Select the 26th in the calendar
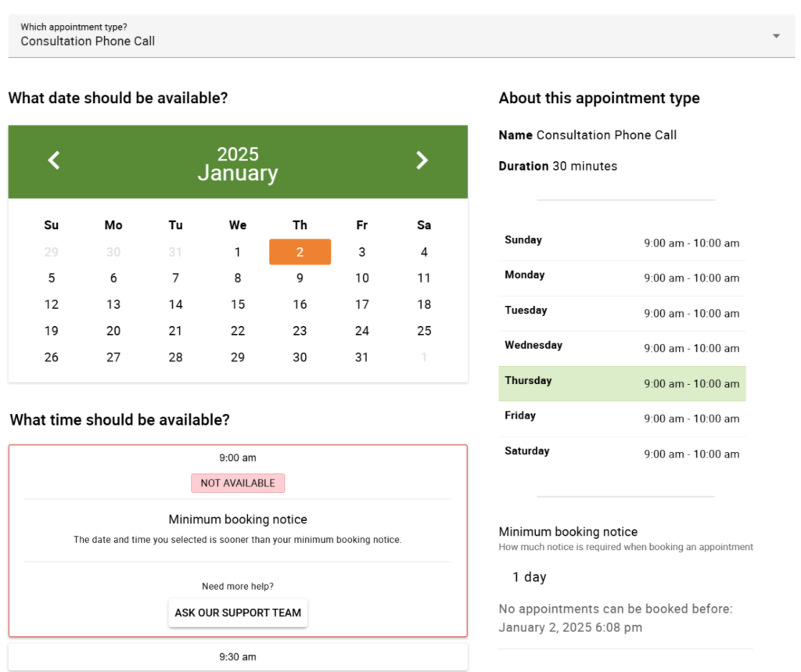This screenshot has height=672, width=801. click(51, 358)
